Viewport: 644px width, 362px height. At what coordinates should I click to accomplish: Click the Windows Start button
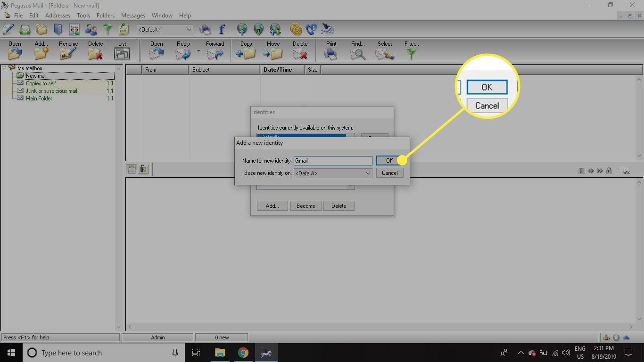point(11,353)
